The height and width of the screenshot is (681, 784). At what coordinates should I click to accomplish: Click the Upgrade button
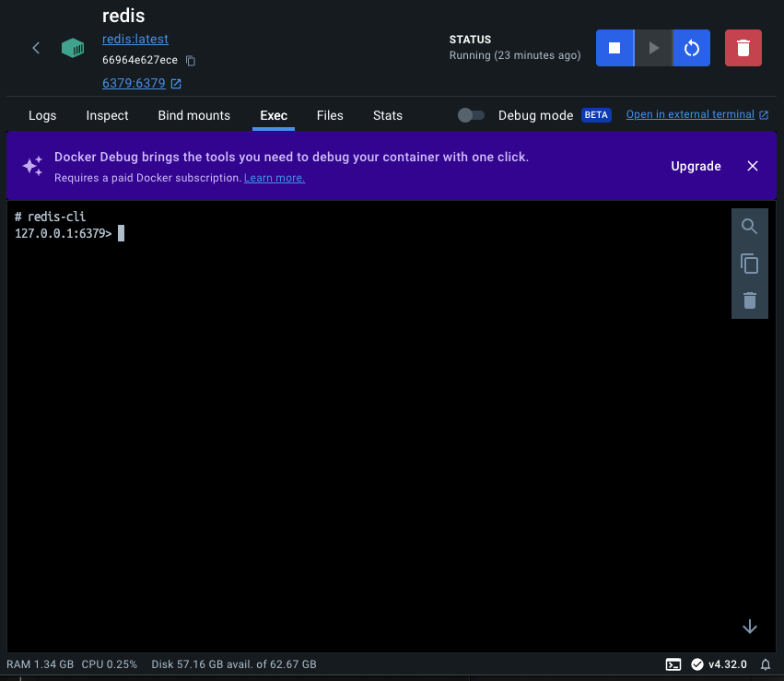(x=696, y=166)
